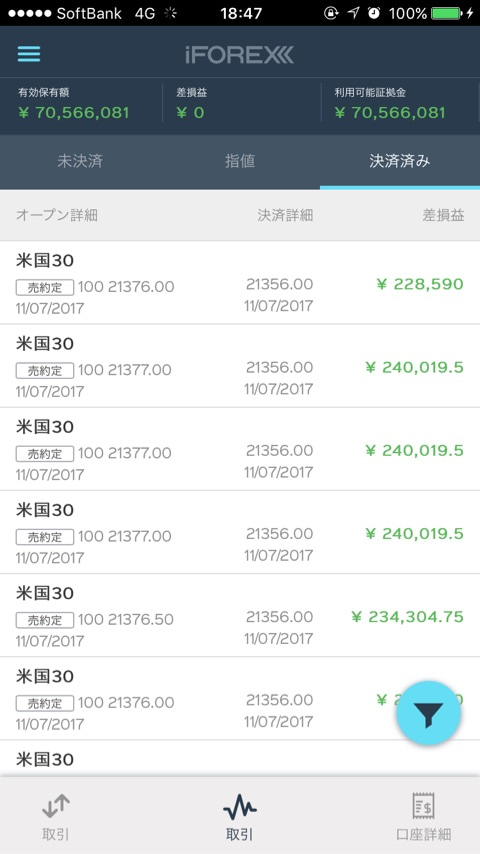Tap the alarm clock status bar icon
Viewport: 480px width, 854px height.
[x=374, y=13]
